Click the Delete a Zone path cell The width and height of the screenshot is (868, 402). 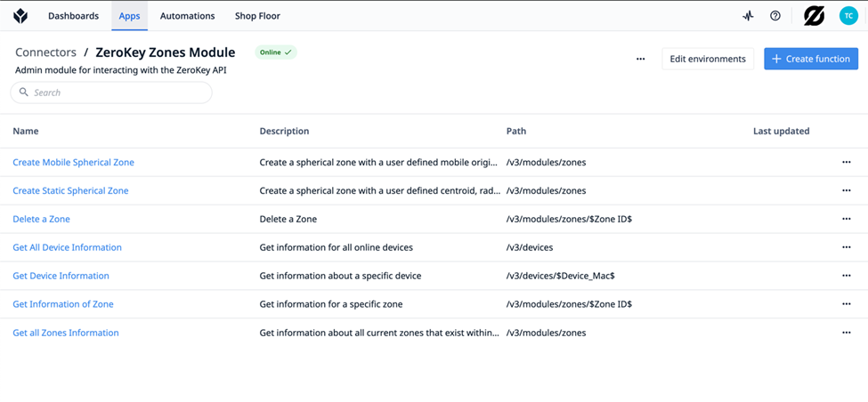pos(569,219)
